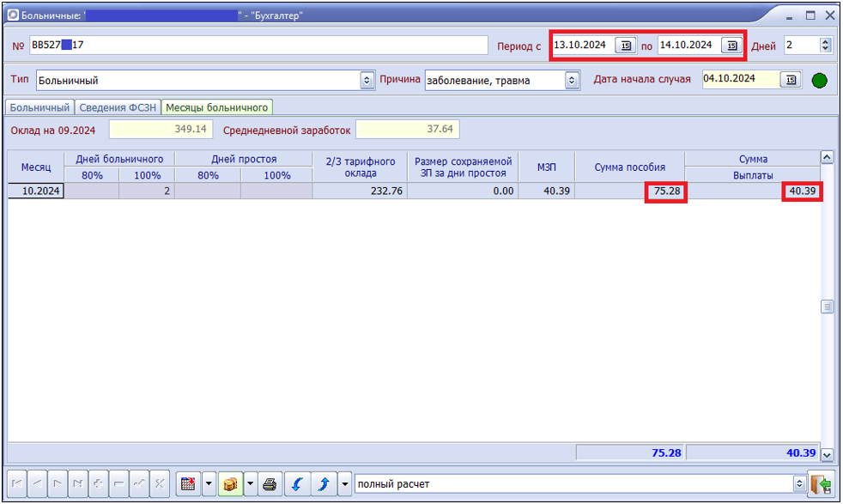Click the blue down-curved arrow icon
This screenshot has height=504, width=843.
click(x=297, y=484)
